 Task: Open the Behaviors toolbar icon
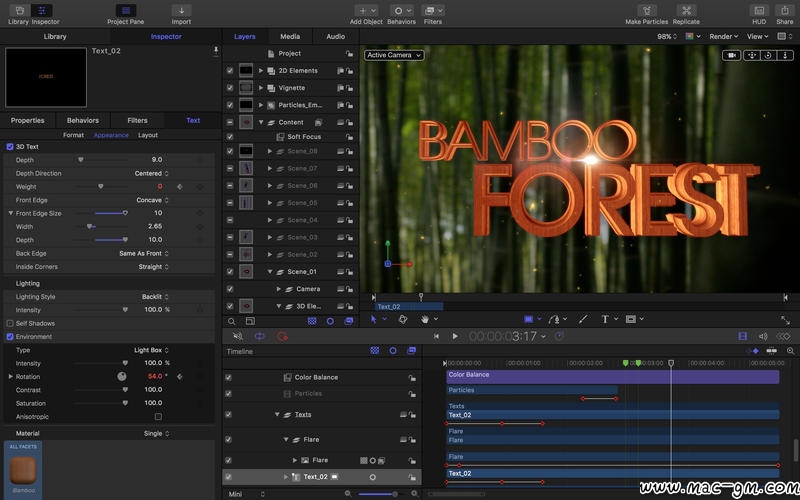(x=402, y=10)
